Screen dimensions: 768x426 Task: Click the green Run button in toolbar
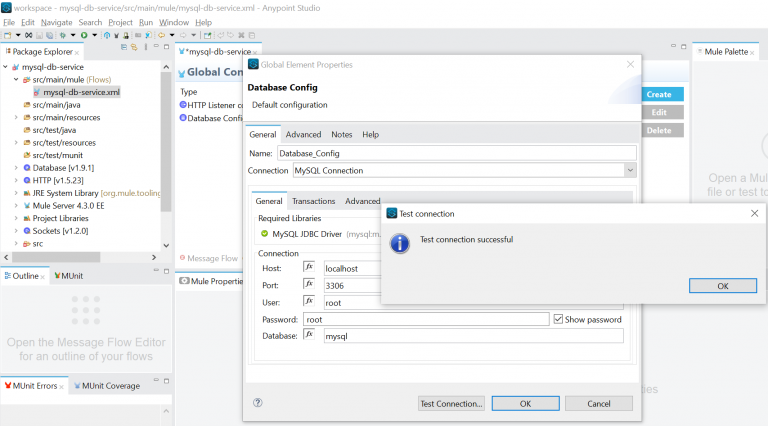[x=82, y=35]
